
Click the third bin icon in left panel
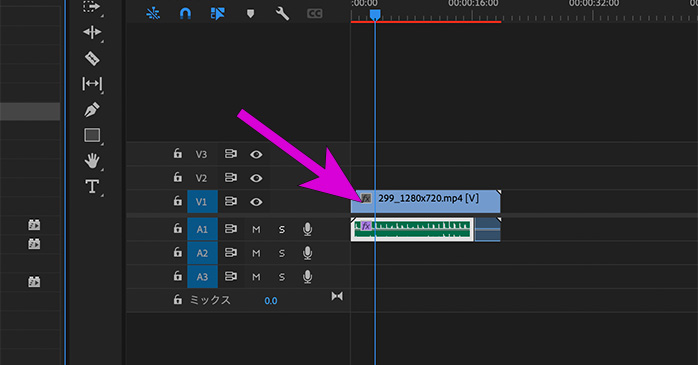pos(34,282)
